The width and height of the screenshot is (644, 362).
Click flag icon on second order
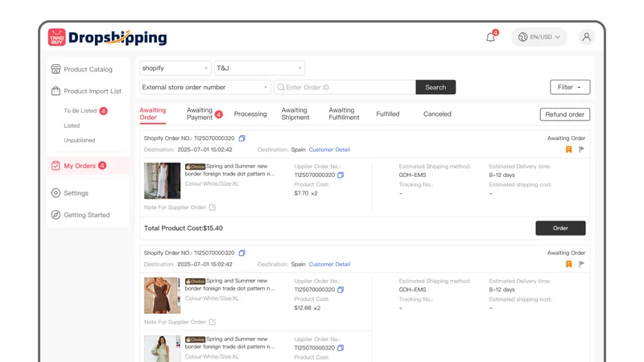point(581,264)
